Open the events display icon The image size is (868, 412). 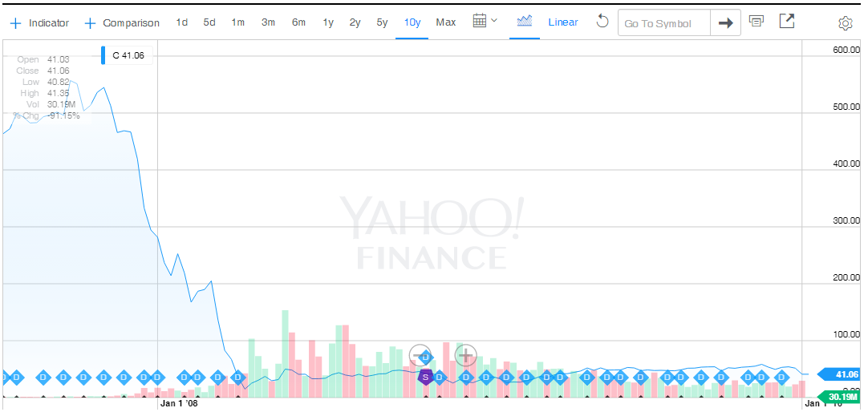[x=756, y=22]
